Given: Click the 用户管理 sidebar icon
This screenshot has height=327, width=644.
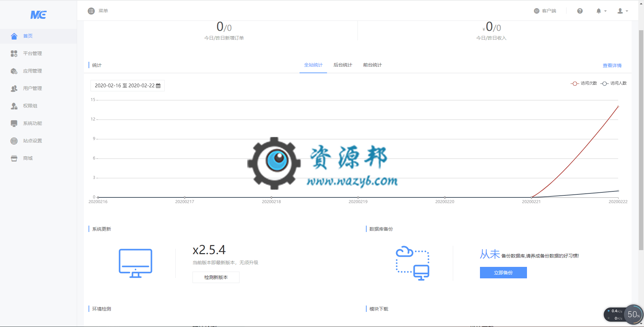Looking at the screenshot, I should click(x=14, y=89).
